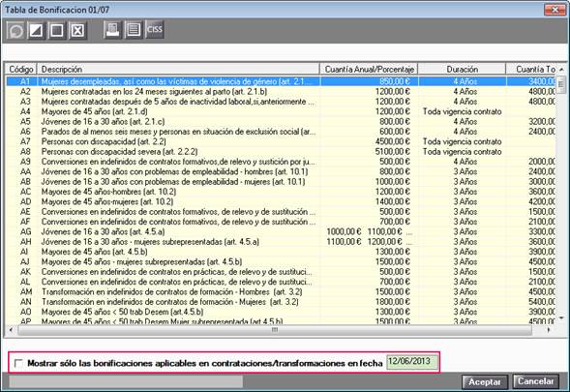Select row AG Jóvenes de 16 a 30 años (art. 4.5.a)
Screen dimensions: 570x392
pyautogui.click(x=281, y=231)
